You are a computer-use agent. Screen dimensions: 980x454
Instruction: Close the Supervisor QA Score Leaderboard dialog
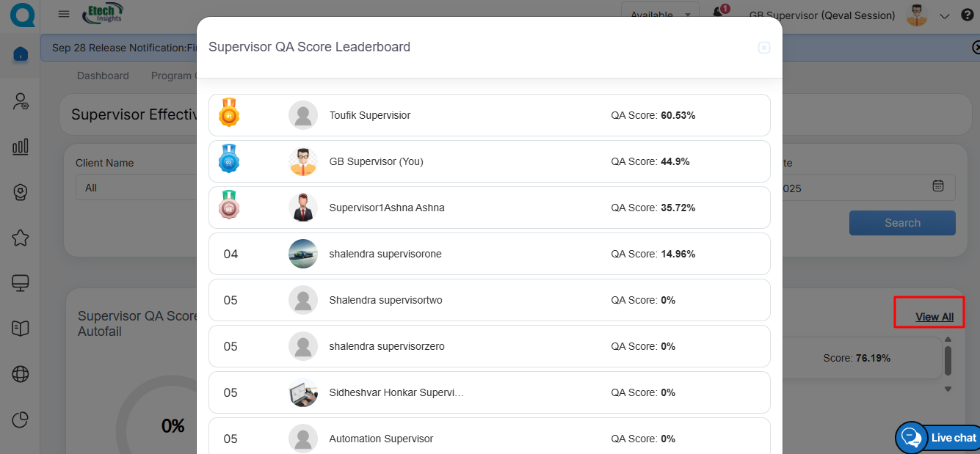pyautogui.click(x=763, y=48)
